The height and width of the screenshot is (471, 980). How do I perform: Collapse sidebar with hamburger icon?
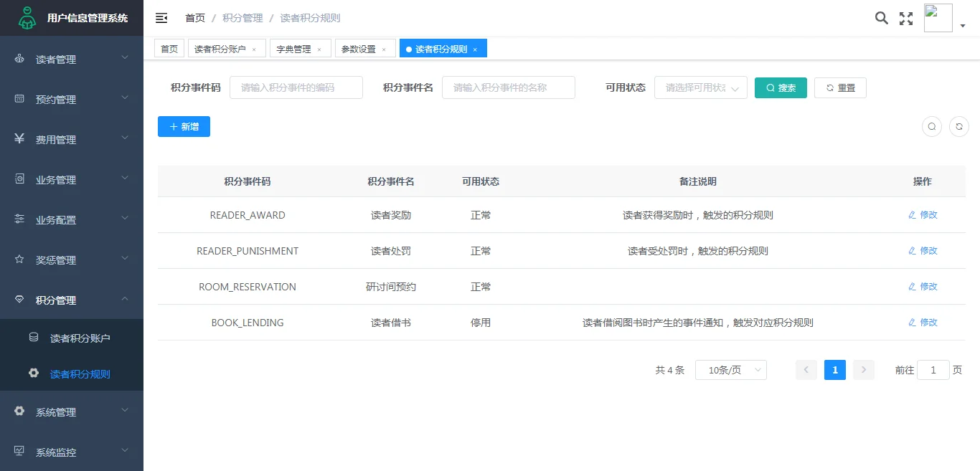[161, 18]
